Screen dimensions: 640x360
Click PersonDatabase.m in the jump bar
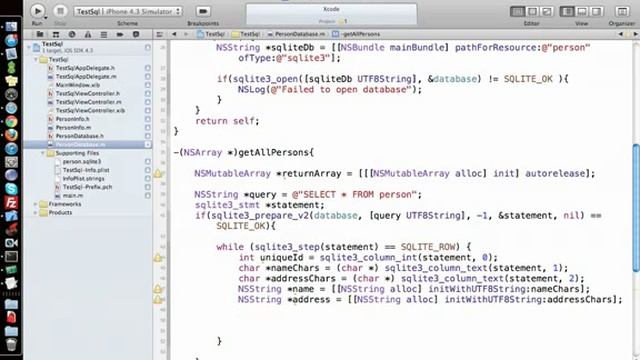pos(296,34)
